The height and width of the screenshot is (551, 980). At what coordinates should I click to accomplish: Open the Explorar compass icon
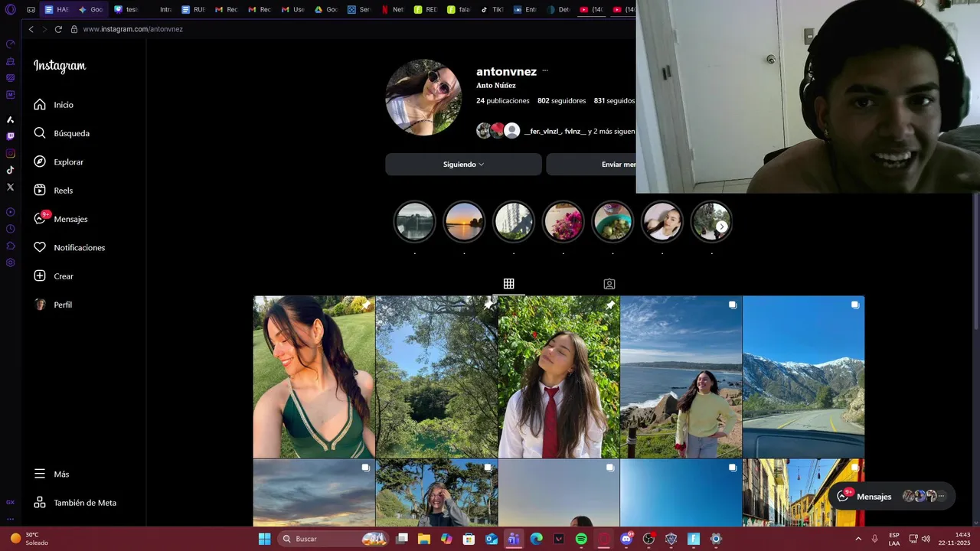point(40,161)
